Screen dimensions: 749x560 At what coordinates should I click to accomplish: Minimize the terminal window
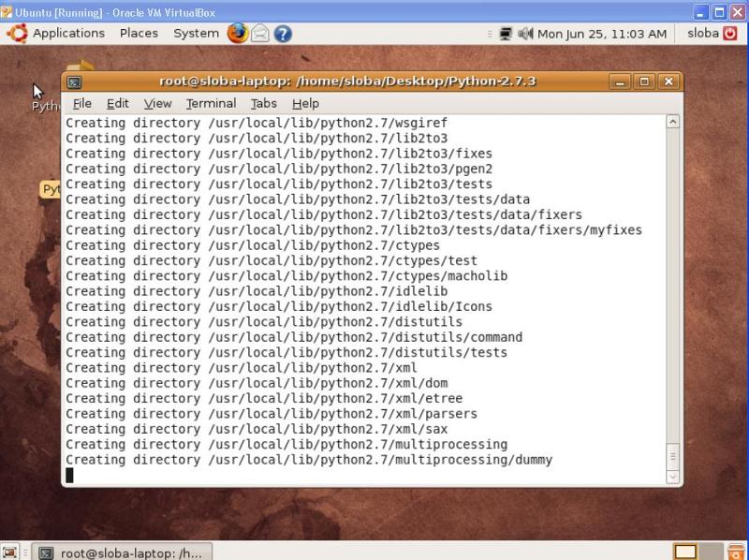620,81
